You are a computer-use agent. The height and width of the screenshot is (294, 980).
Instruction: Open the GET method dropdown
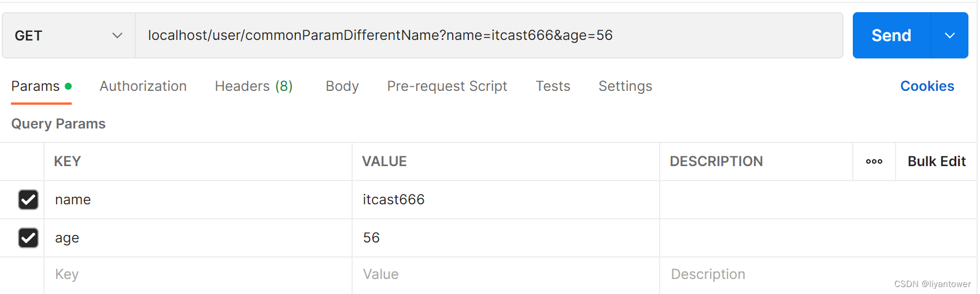(69, 35)
